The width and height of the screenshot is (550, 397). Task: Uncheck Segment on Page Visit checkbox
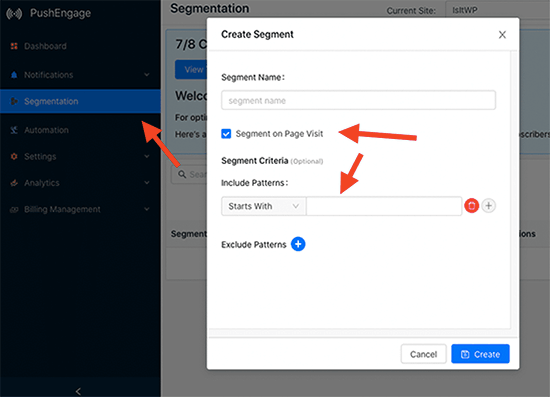(x=226, y=134)
